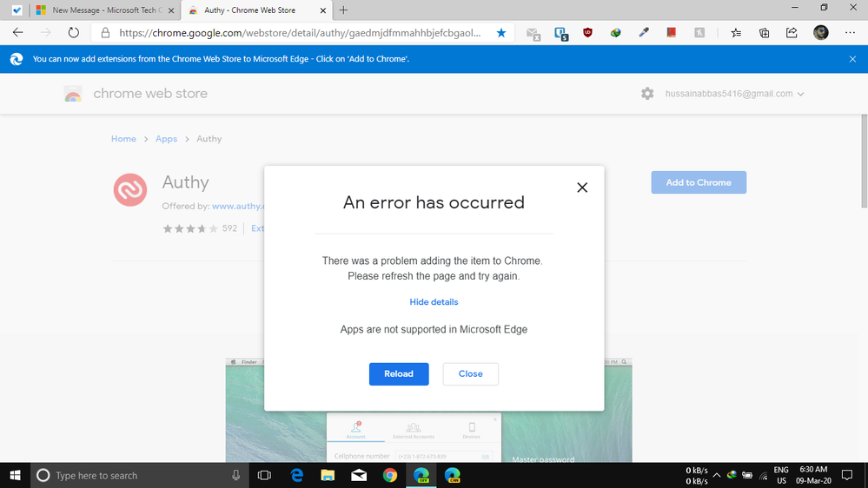Screen dimensions: 868x488
Task: Open Edge Canary from taskbar
Action: [x=453, y=475]
